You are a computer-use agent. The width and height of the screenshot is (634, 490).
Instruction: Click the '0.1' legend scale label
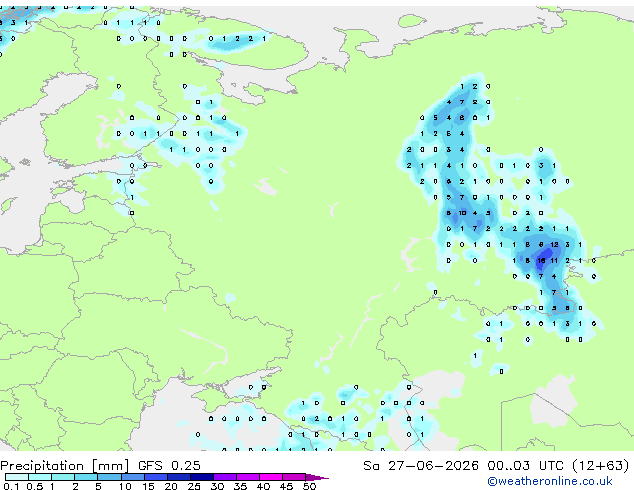(11, 486)
